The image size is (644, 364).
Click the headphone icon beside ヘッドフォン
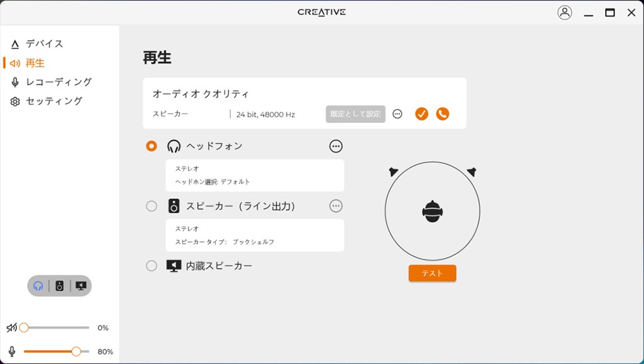(174, 146)
